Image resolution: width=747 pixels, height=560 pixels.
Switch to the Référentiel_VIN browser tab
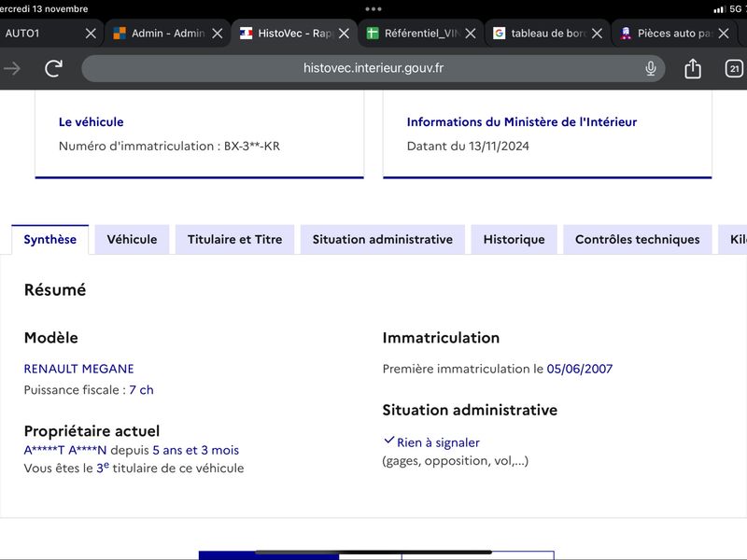pos(422,34)
